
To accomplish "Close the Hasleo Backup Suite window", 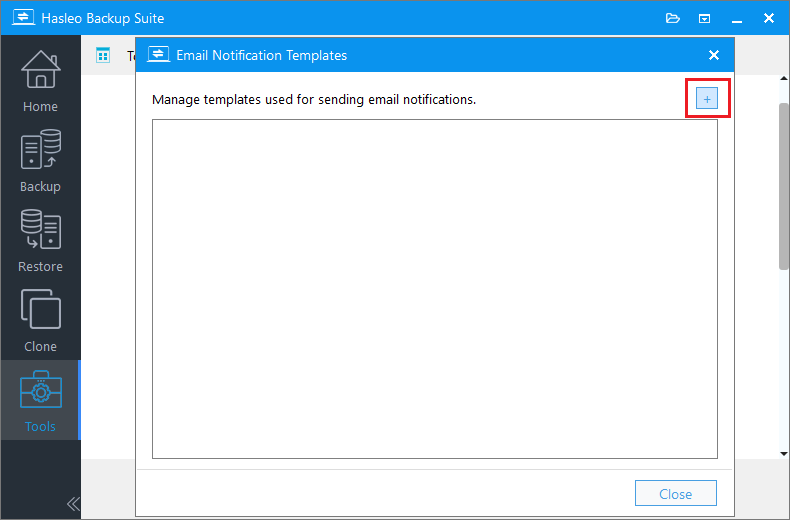I will coord(769,18).
